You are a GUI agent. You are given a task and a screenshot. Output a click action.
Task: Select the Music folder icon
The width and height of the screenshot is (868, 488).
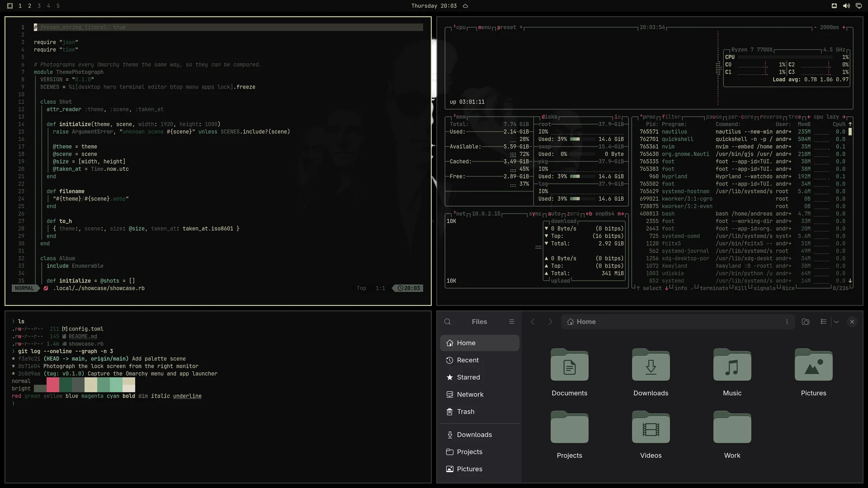(732, 365)
